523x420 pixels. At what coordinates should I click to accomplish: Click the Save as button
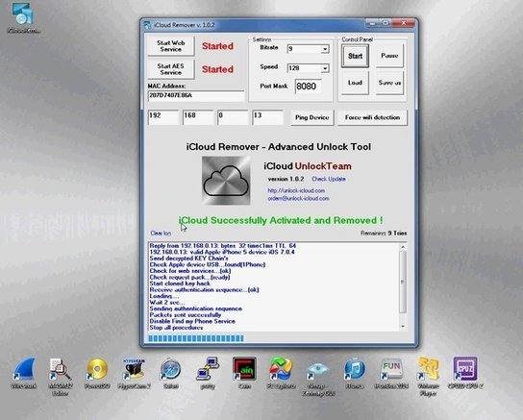389,83
